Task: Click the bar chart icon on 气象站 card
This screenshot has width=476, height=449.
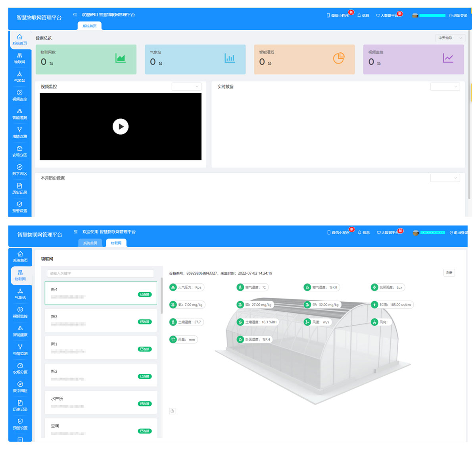Action: tap(230, 58)
